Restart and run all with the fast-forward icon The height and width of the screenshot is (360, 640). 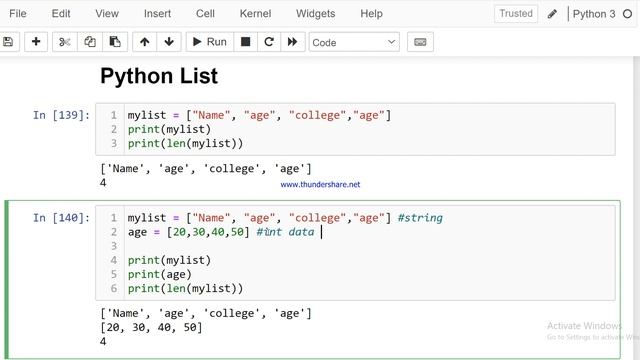pyautogui.click(x=293, y=42)
